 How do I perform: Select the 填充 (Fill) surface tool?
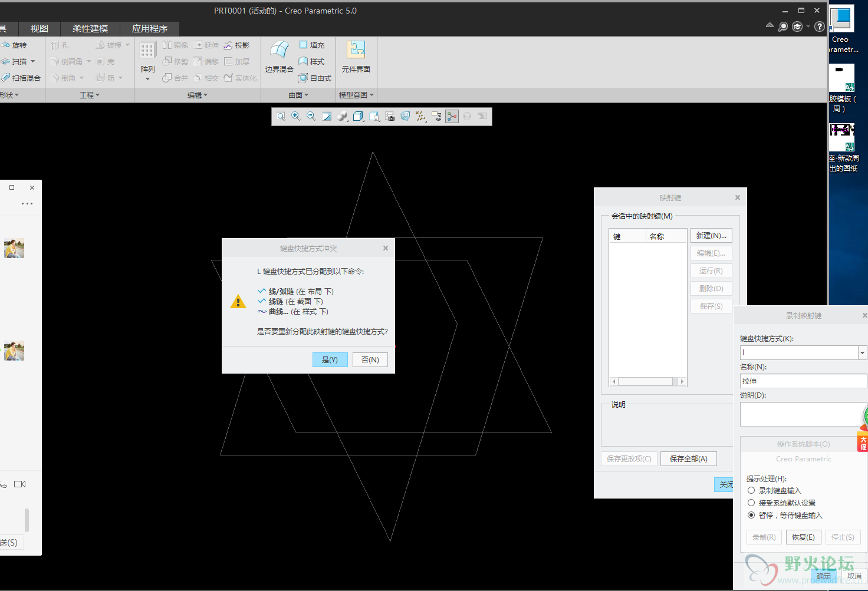coord(312,45)
